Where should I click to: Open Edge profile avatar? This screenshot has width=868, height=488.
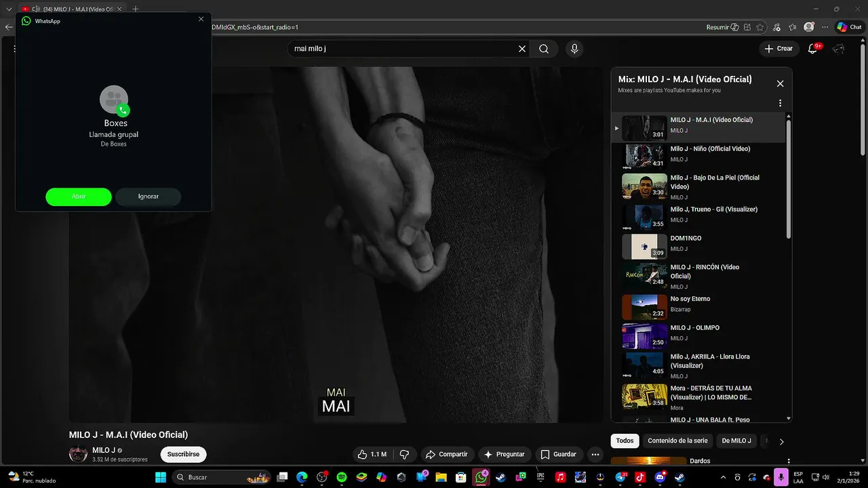pyautogui.click(x=809, y=27)
